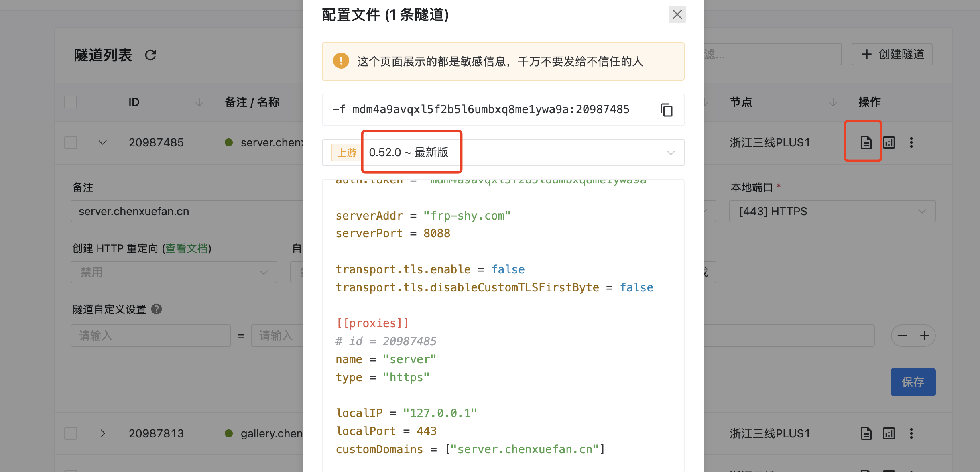Collapse the tunnel 20987485 row
Image resolution: width=980 pixels, height=472 pixels.
tap(103, 142)
